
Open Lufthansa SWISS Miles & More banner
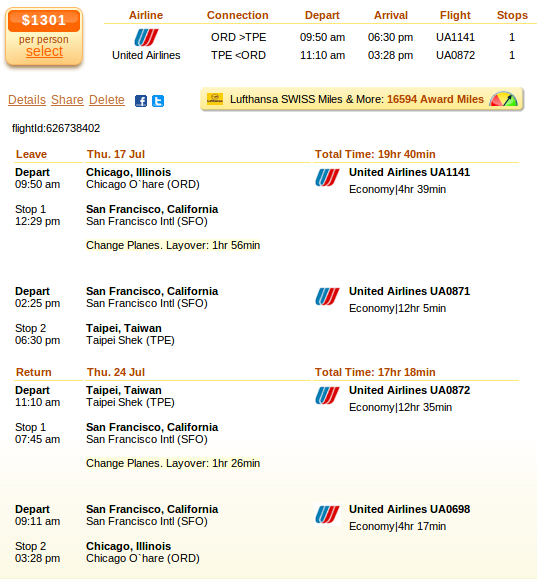point(362,99)
